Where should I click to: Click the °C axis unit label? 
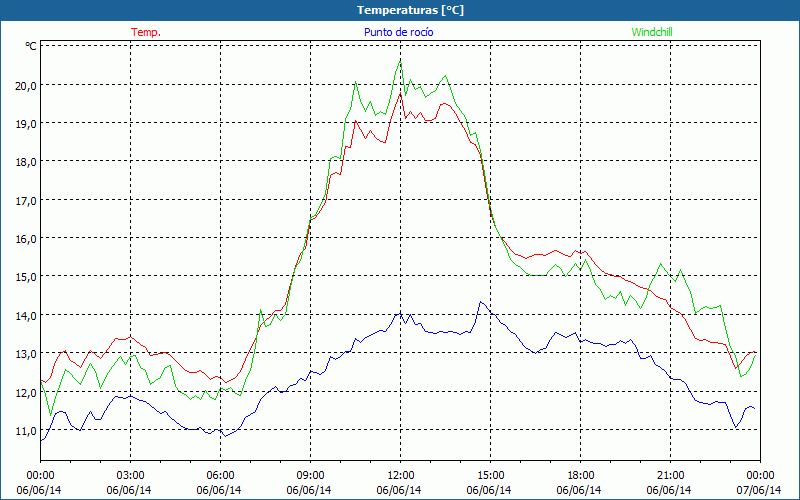pos(31,46)
